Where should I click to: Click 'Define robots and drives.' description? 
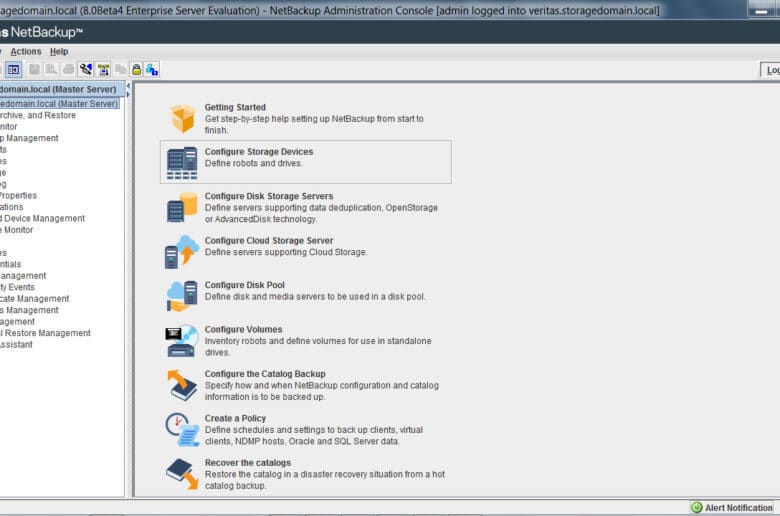(254, 163)
